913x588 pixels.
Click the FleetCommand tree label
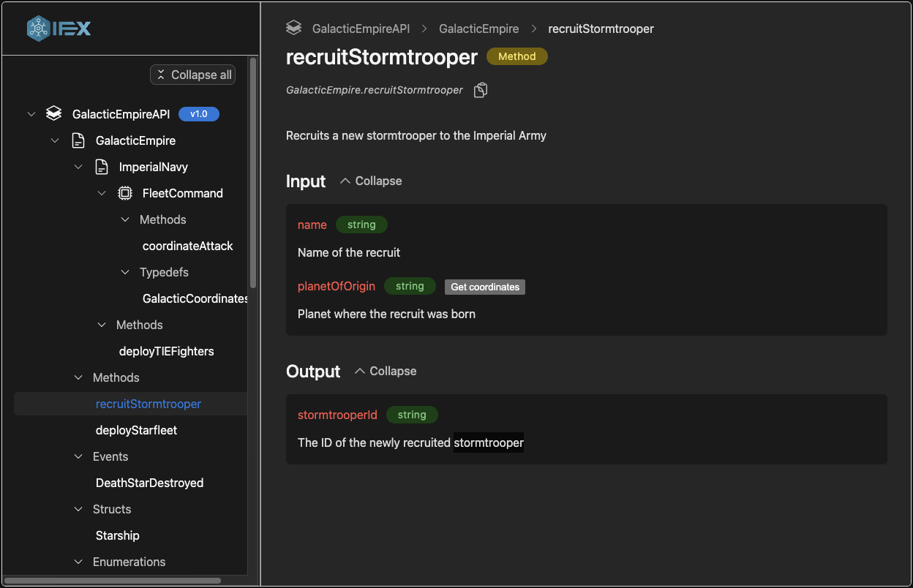point(183,193)
